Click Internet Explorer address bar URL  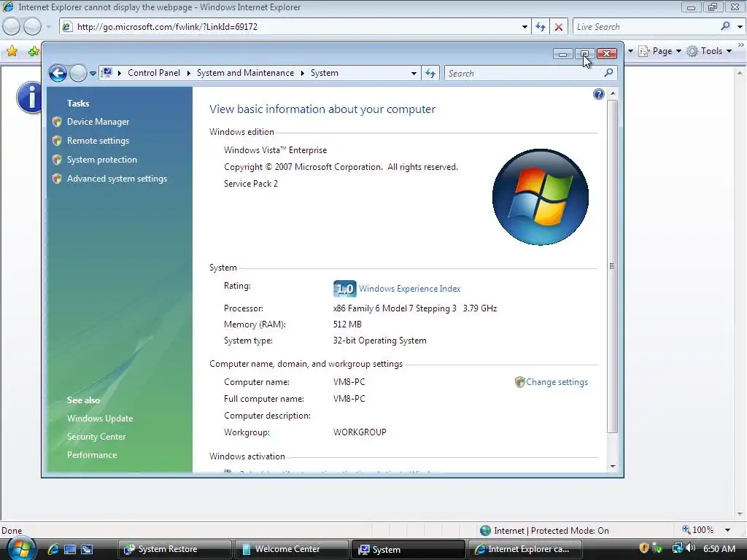point(167,27)
